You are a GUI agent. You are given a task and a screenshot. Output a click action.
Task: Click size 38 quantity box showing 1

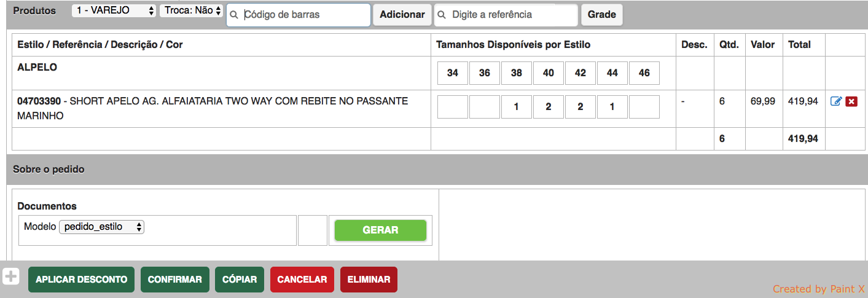[x=517, y=107]
